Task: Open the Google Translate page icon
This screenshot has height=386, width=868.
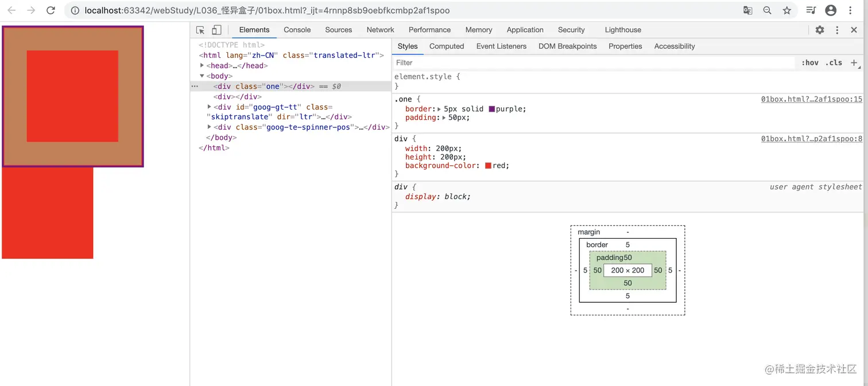Action: 747,10
